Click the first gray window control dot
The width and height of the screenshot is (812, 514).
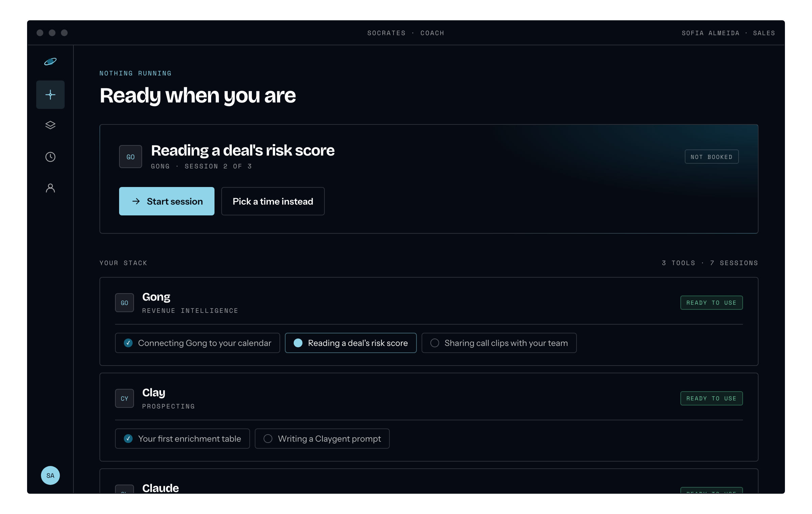(40, 33)
